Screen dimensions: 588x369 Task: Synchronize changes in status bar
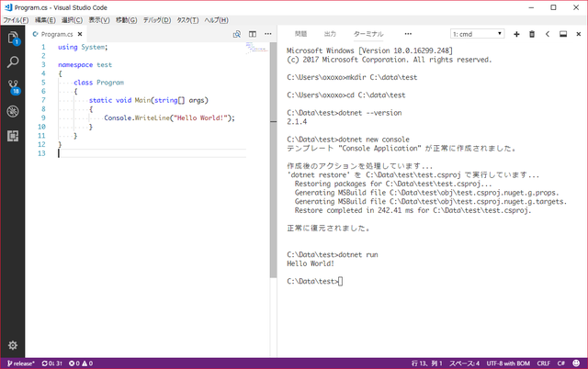(x=52, y=363)
